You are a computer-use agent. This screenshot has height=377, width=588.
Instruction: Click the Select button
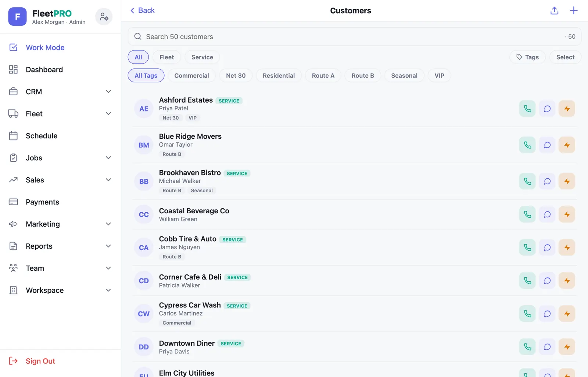565,57
